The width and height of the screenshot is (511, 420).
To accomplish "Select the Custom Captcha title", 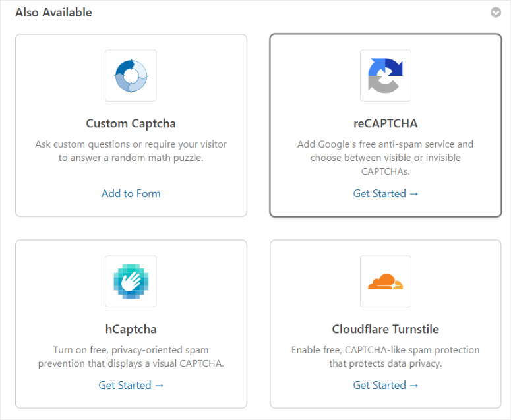I will [131, 123].
